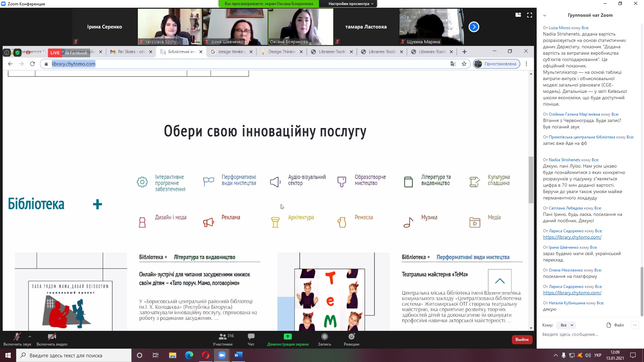Open a new browser tab with plus
The height and width of the screenshot is (362, 644).
464,52
